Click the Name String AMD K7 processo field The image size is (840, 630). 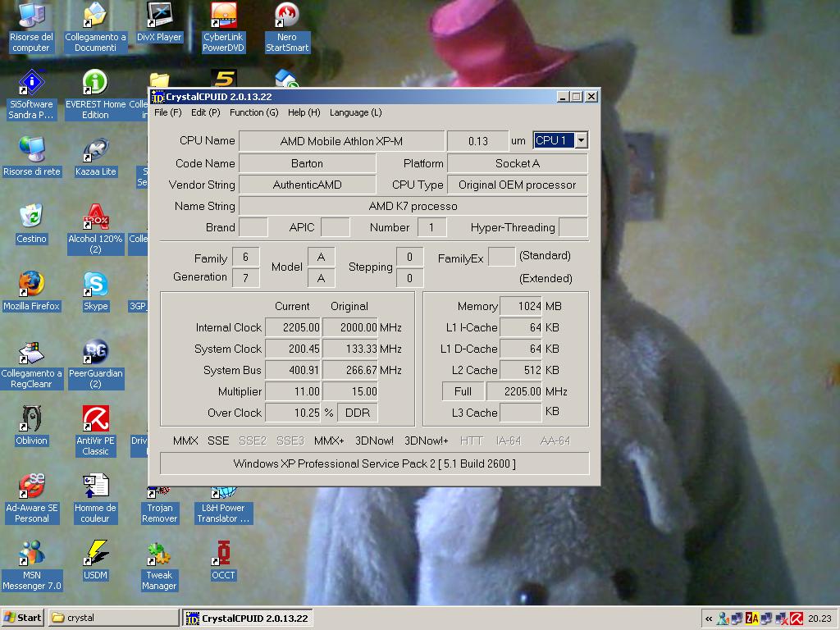click(413, 206)
